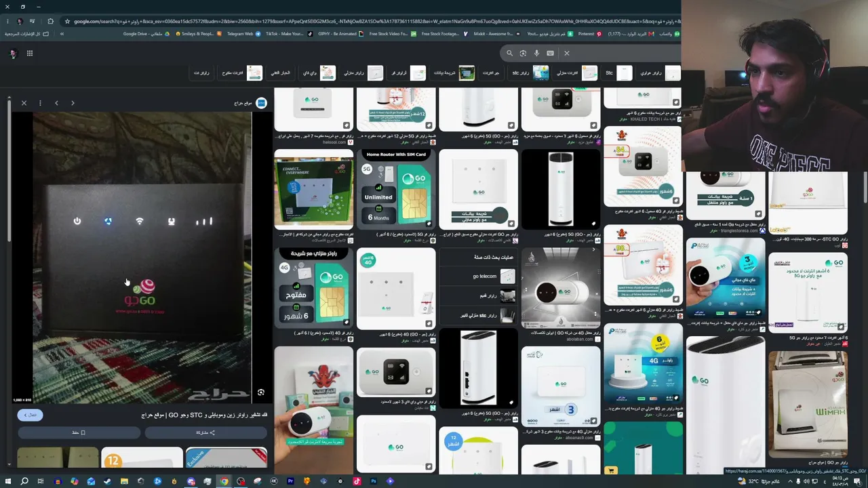Open the green Connect Everywhere router box result
The image size is (868, 488).
[313, 190]
